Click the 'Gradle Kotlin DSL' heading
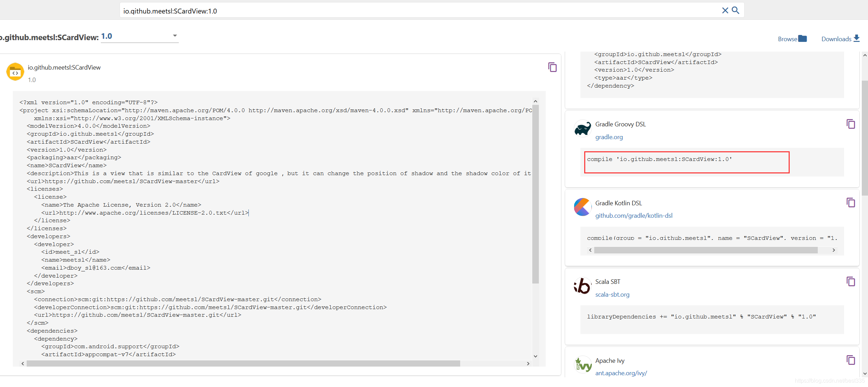This screenshot has height=387, width=868. point(619,203)
